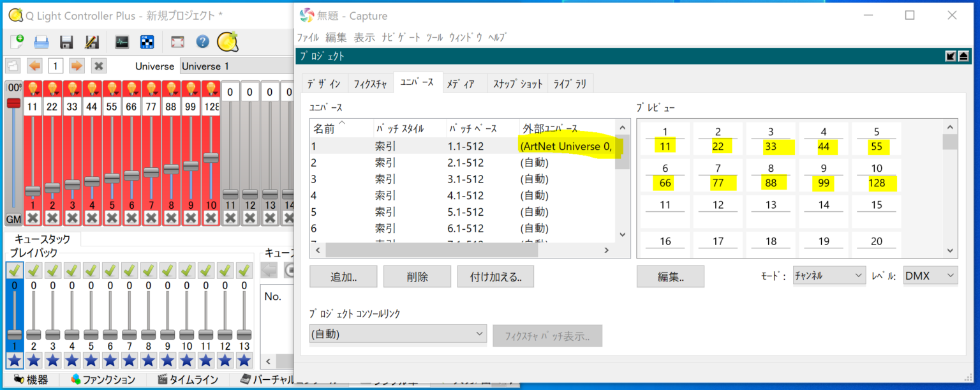Image resolution: width=980 pixels, height=390 pixels.
Task: Open the プロジェクトコンソールリンク (自動) dropdown
Action: [x=397, y=333]
